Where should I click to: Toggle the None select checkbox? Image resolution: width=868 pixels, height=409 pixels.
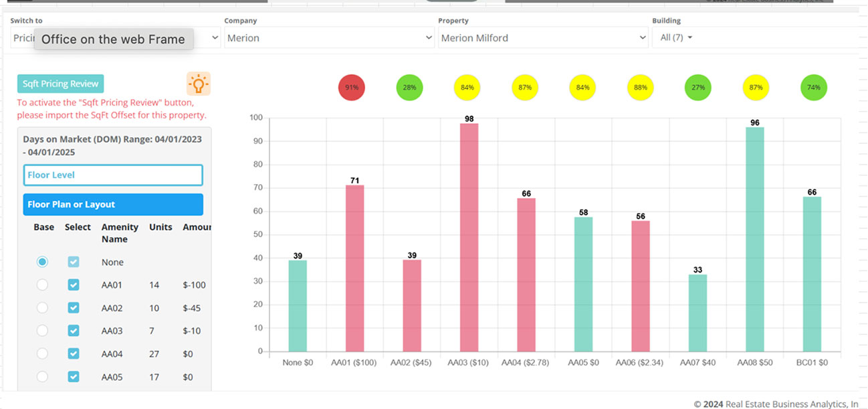[x=74, y=262]
